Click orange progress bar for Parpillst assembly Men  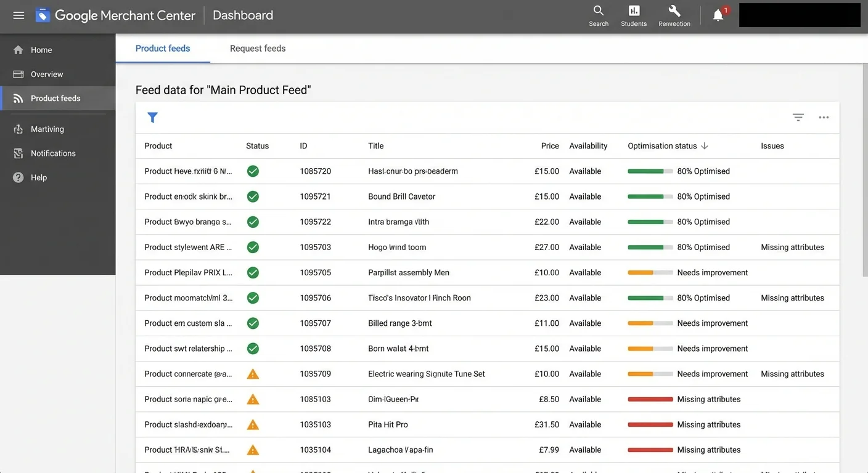(650, 272)
